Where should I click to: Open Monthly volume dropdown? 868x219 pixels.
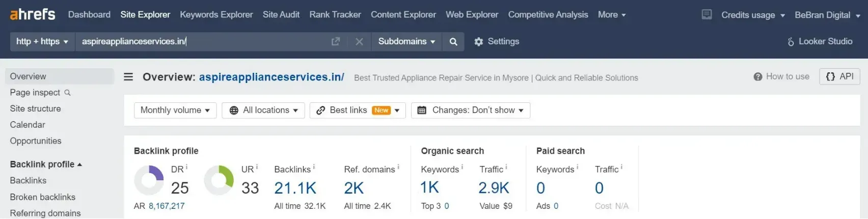click(175, 110)
